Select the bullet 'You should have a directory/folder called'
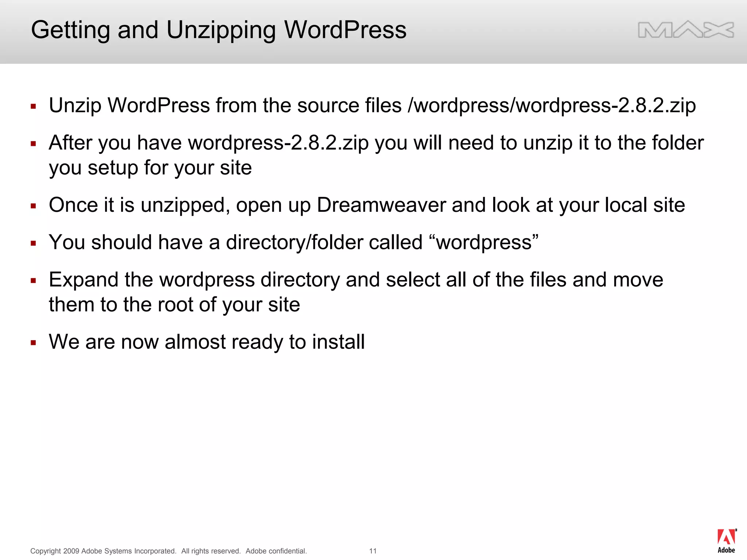The height and width of the screenshot is (560, 747). pyautogui.click(x=294, y=242)
